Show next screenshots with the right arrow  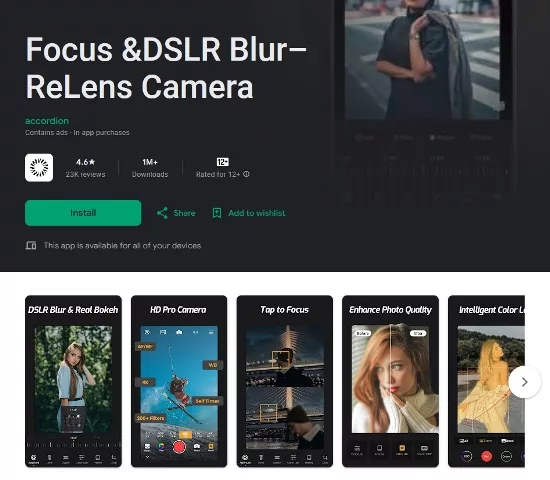click(x=524, y=382)
